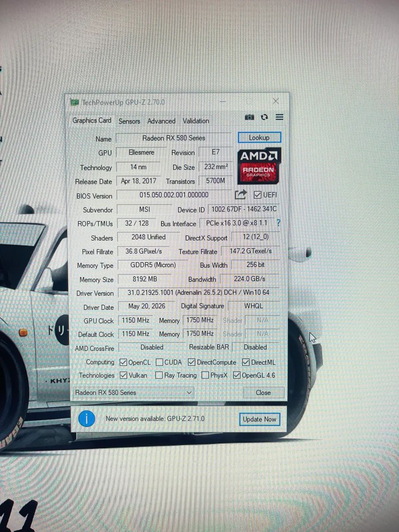Click the Subvendor value MSI
The width and height of the screenshot is (399, 532).
click(144, 209)
